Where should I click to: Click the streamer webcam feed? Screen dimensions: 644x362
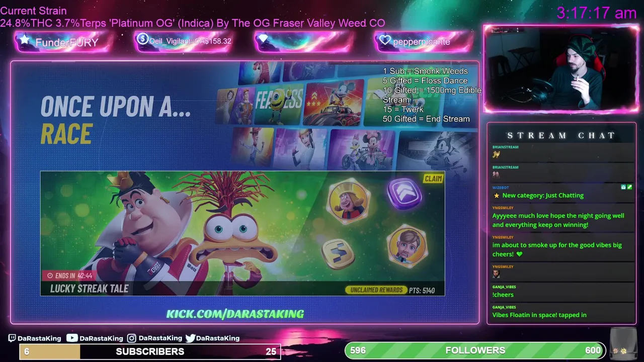pos(561,69)
